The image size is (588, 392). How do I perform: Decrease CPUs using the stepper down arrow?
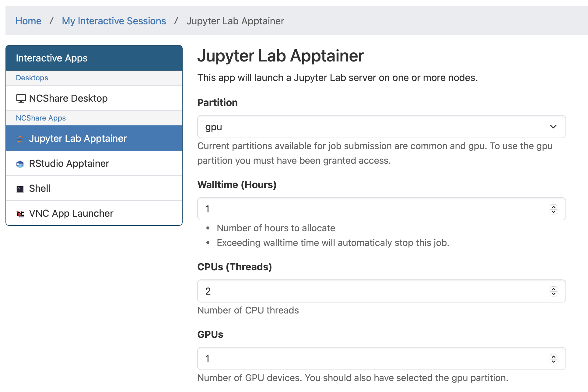(x=553, y=293)
